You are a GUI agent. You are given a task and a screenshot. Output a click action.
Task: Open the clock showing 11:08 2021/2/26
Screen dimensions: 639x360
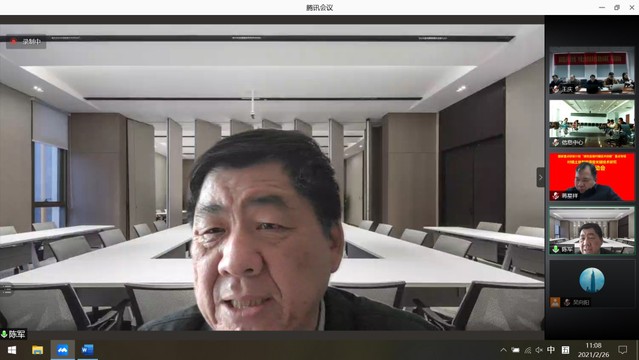click(x=593, y=350)
